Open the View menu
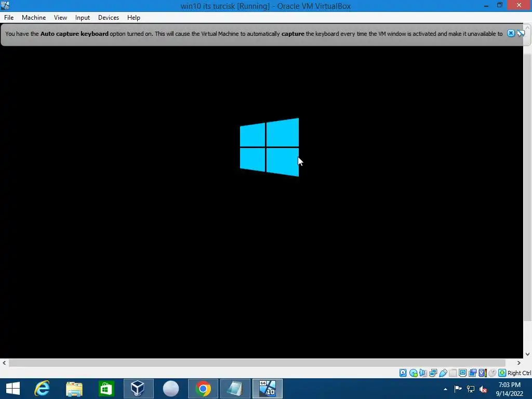The image size is (532, 399). [x=60, y=18]
